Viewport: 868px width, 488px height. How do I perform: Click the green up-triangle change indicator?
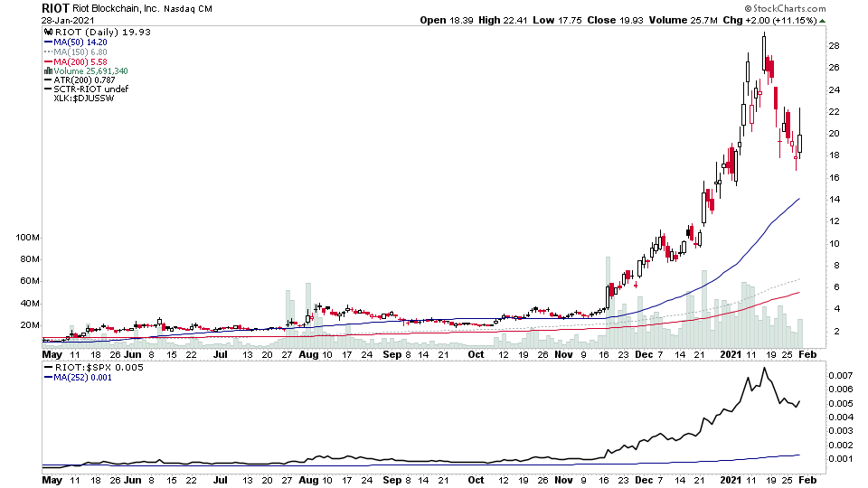pyautogui.click(x=822, y=21)
